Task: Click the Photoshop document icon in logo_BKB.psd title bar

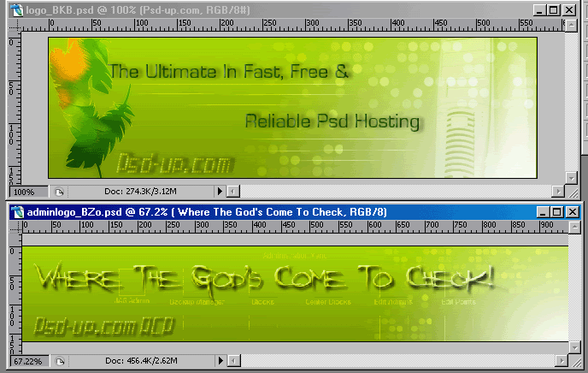Action: tap(16, 10)
